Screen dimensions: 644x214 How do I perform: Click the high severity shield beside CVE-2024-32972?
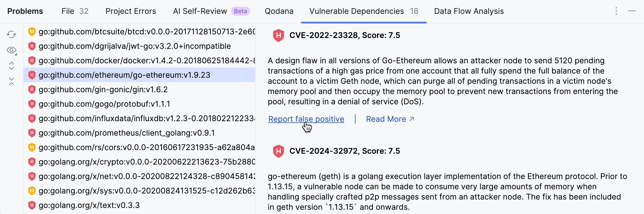(278, 151)
